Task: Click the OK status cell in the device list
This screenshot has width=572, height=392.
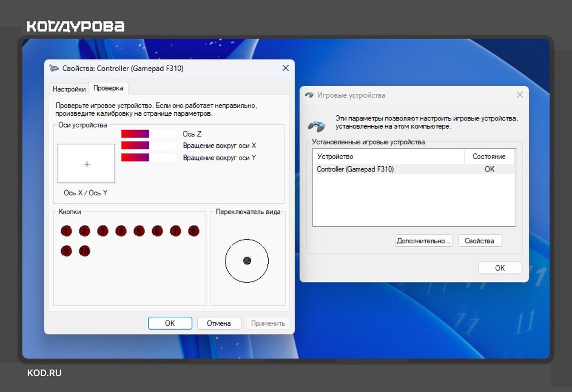Action: point(490,169)
